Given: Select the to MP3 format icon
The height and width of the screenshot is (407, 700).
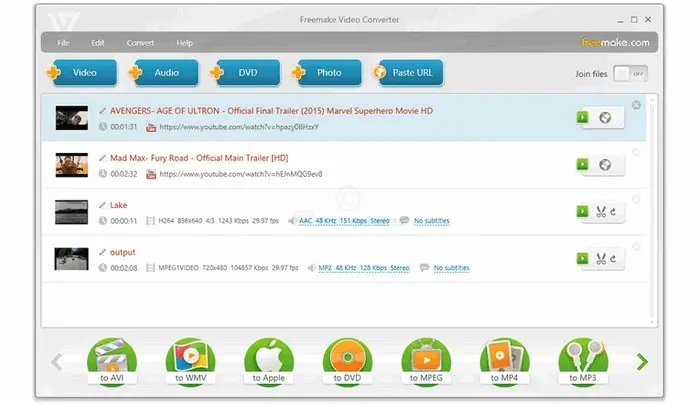Looking at the screenshot, I should click(x=582, y=358).
